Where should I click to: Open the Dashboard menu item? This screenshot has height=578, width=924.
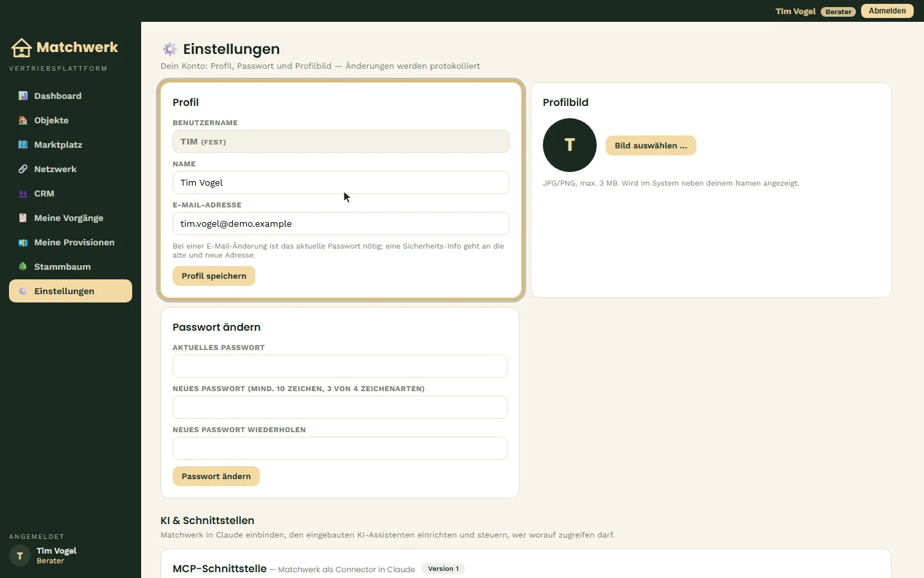71,96
